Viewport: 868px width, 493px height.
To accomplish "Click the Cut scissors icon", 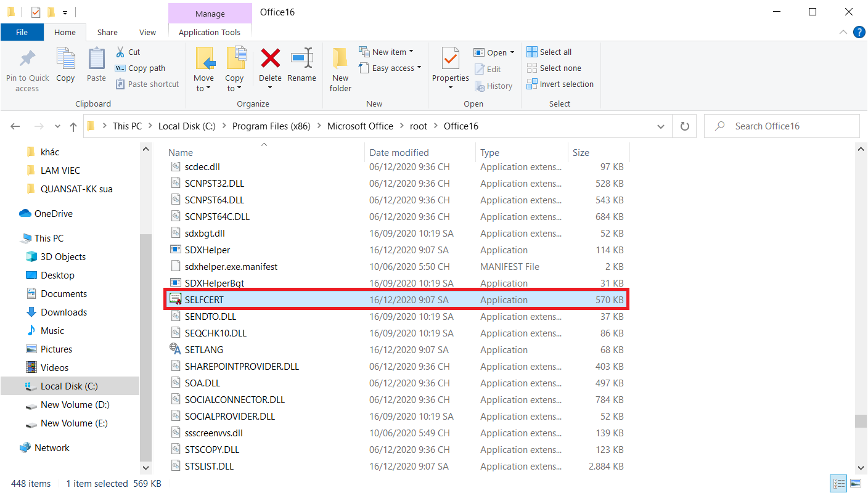I will pos(120,52).
